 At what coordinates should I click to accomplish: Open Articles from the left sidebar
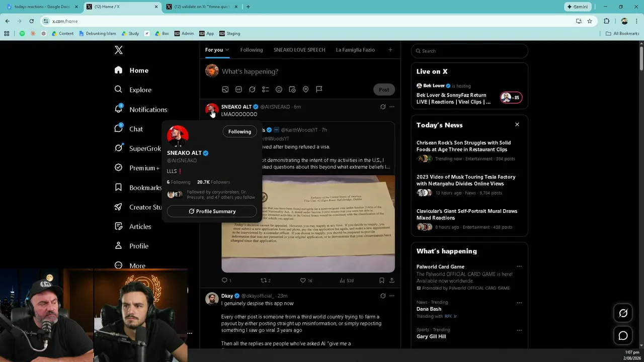pyautogui.click(x=133, y=226)
